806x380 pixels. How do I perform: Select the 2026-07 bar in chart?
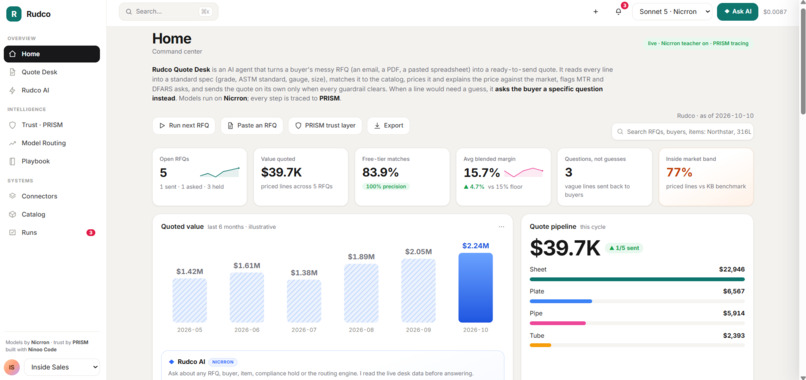pyautogui.click(x=304, y=301)
